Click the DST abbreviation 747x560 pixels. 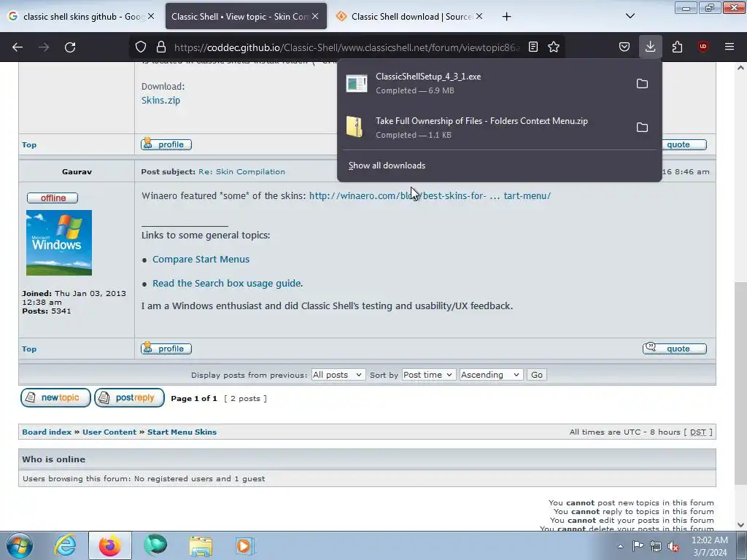coord(698,432)
